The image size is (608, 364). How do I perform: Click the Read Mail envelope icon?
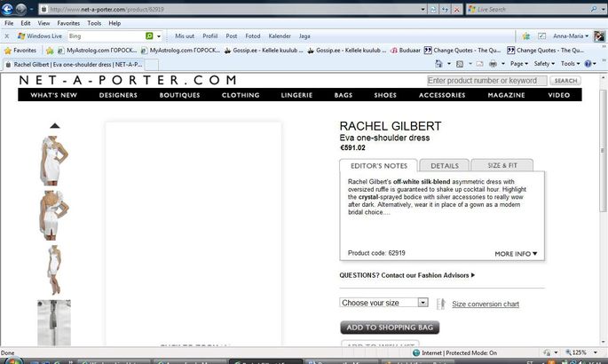click(479, 64)
